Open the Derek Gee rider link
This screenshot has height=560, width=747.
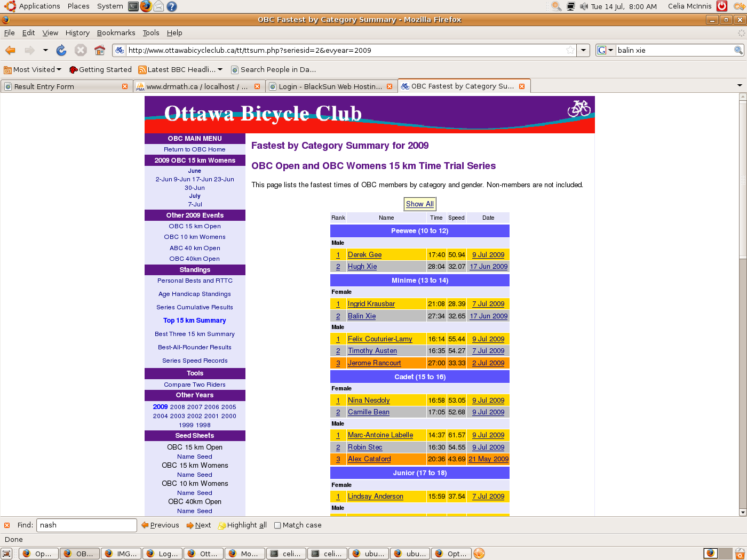click(364, 255)
